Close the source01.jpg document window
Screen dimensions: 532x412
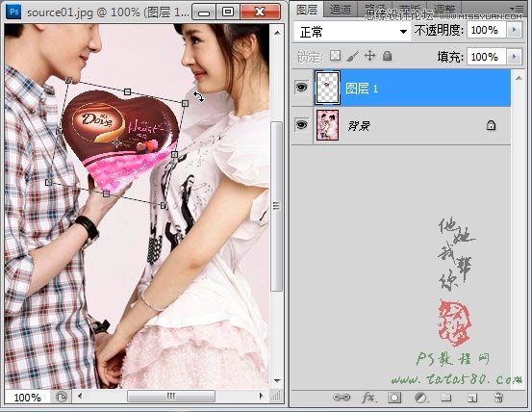tap(260, 12)
